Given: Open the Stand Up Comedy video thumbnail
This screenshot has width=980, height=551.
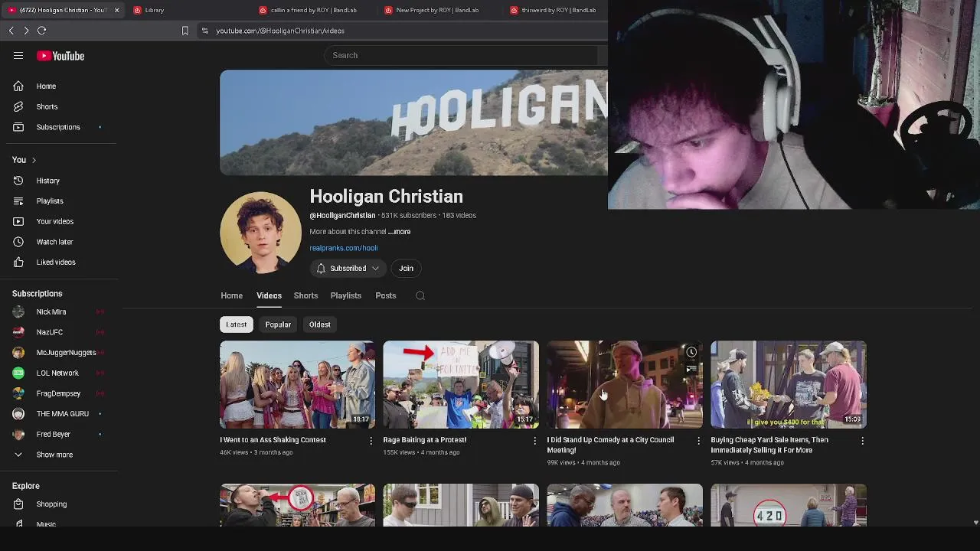Looking at the screenshot, I should click(625, 384).
